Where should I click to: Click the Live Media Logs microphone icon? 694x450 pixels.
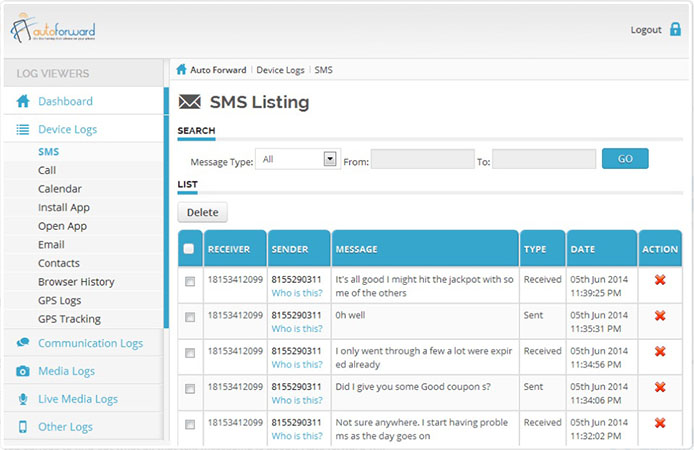point(22,399)
